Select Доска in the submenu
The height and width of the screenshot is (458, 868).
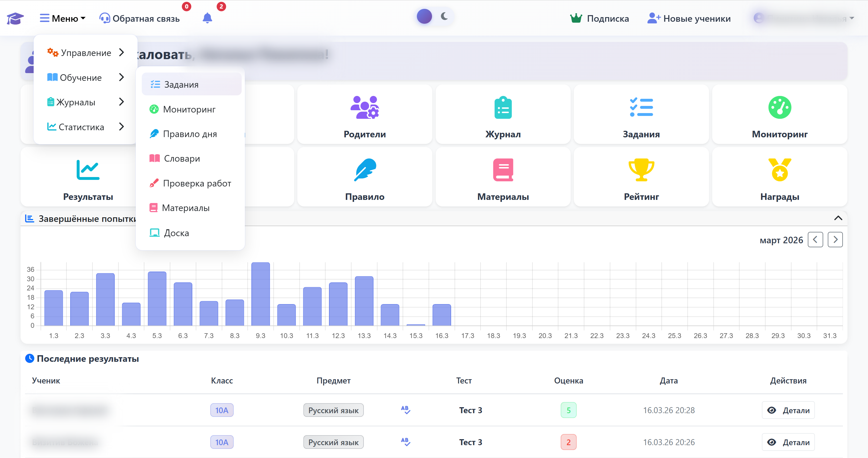click(191, 233)
